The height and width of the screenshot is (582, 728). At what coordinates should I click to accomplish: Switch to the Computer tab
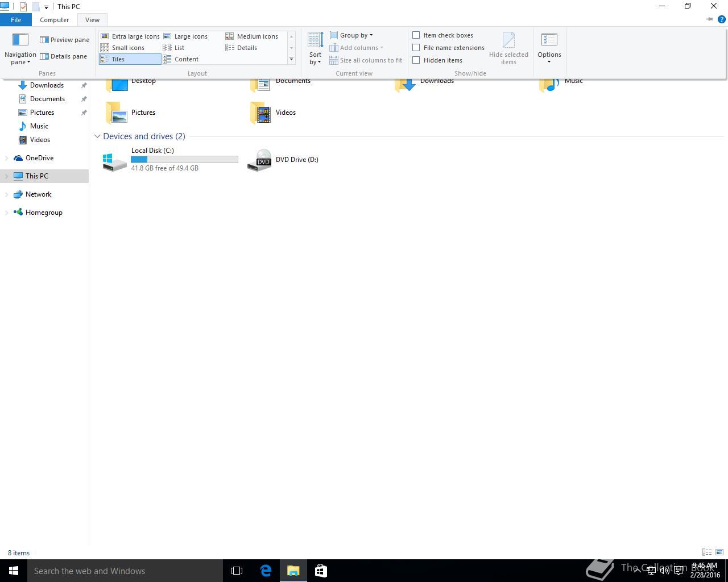pyautogui.click(x=55, y=20)
